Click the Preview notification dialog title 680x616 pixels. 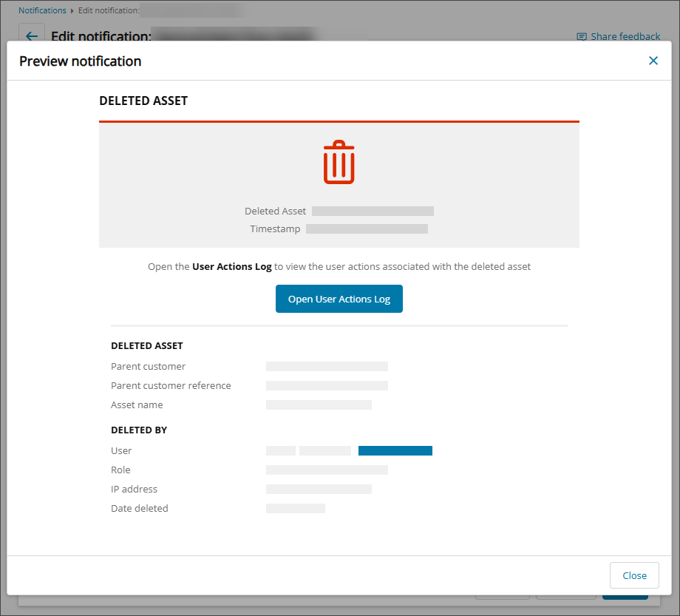click(80, 61)
